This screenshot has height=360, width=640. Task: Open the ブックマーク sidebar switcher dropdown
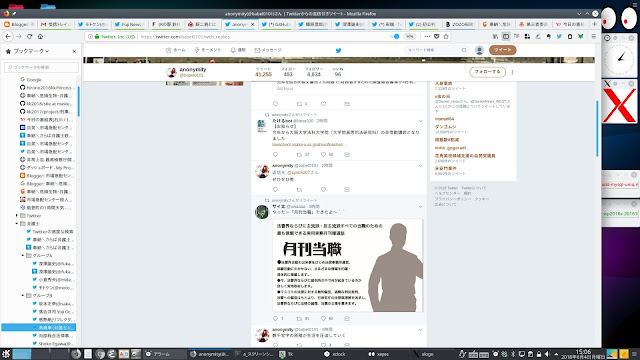click(x=31, y=51)
